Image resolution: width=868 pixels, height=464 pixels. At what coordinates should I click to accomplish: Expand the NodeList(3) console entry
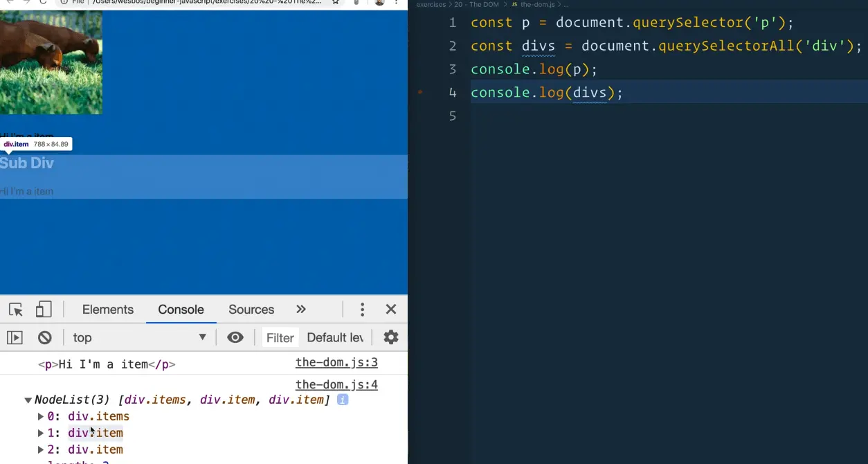pos(28,400)
